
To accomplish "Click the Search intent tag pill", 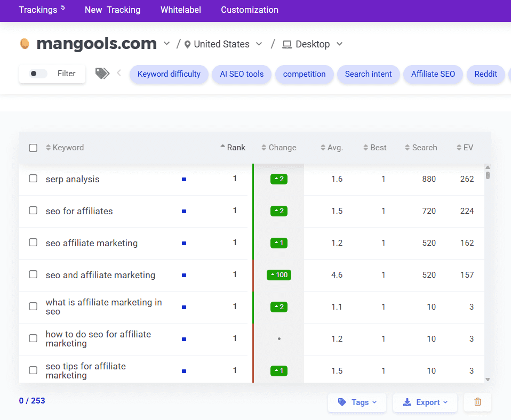I will click(368, 74).
